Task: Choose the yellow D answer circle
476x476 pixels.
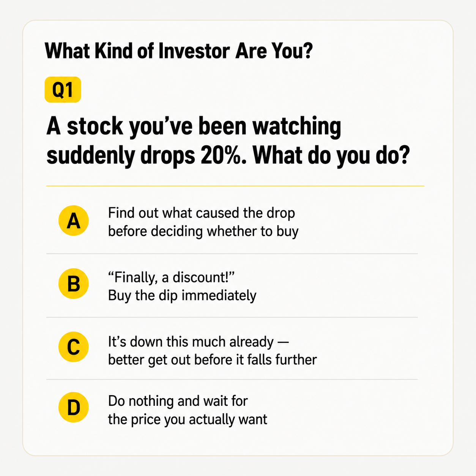Action: coord(74,408)
